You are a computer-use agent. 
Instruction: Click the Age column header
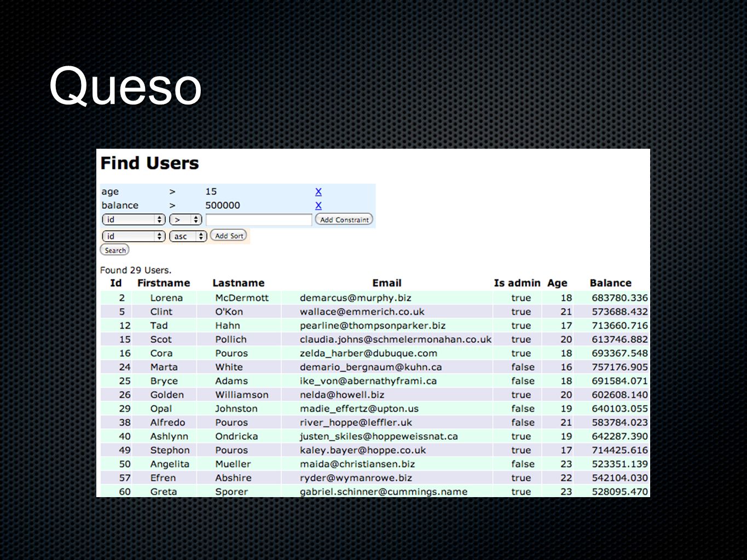[557, 283]
